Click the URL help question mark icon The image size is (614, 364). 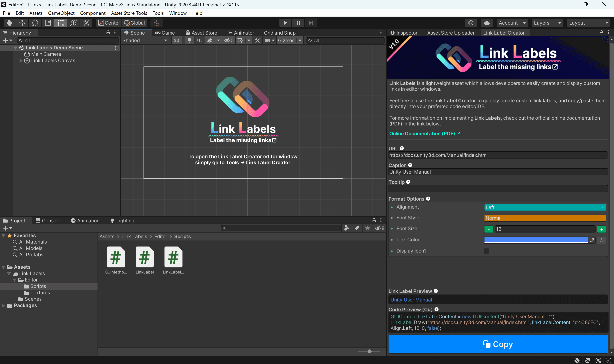(x=402, y=148)
